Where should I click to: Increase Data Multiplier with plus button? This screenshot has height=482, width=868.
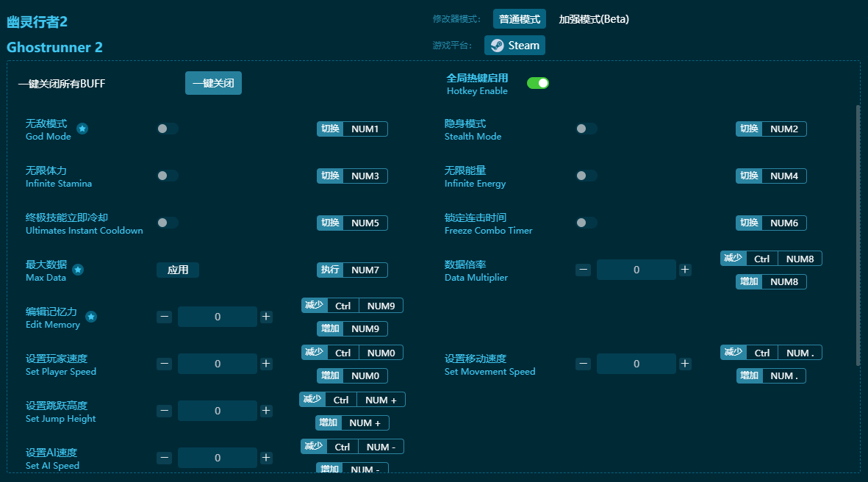coord(685,270)
